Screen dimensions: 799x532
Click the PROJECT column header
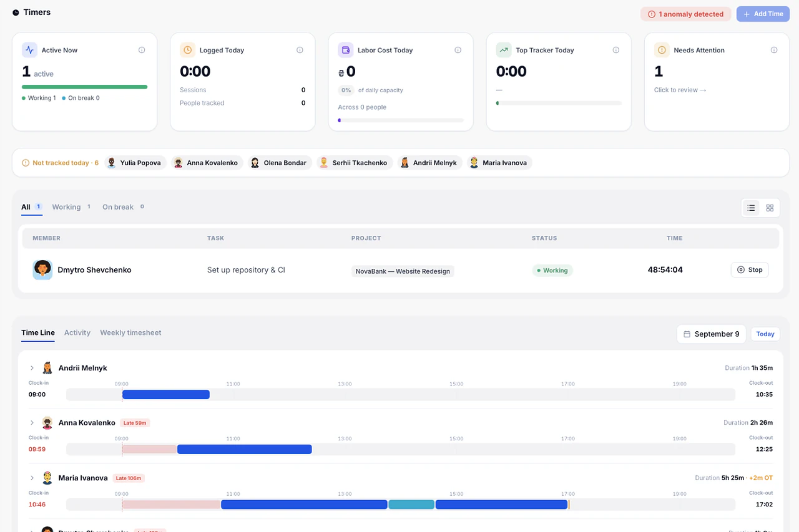[366, 238]
